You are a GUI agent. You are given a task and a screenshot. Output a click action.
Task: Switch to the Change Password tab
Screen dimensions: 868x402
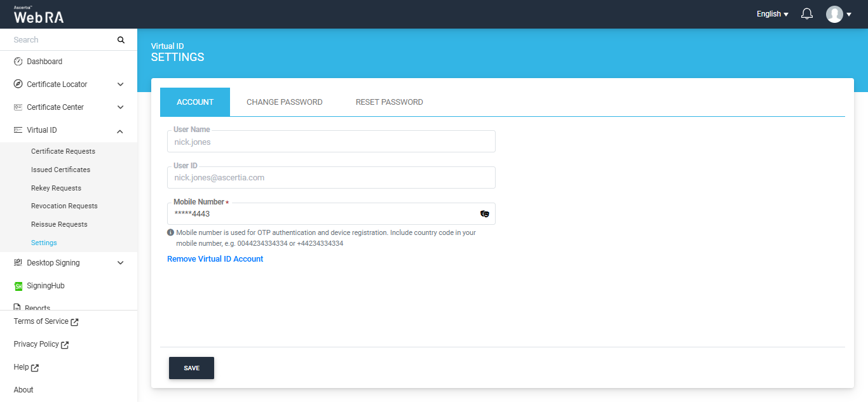click(284, 102)
